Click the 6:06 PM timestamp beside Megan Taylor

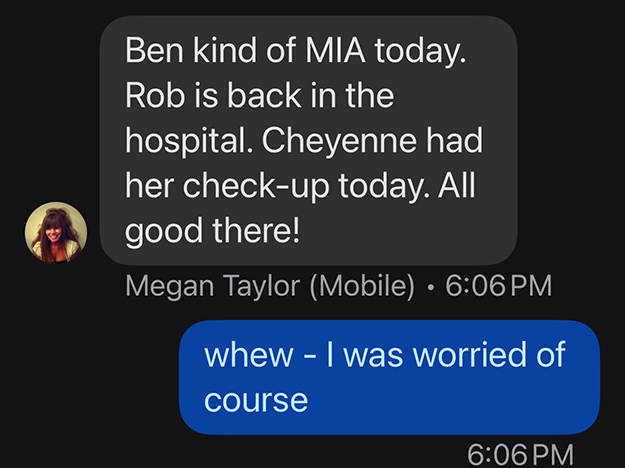click(x=498, y=286)
